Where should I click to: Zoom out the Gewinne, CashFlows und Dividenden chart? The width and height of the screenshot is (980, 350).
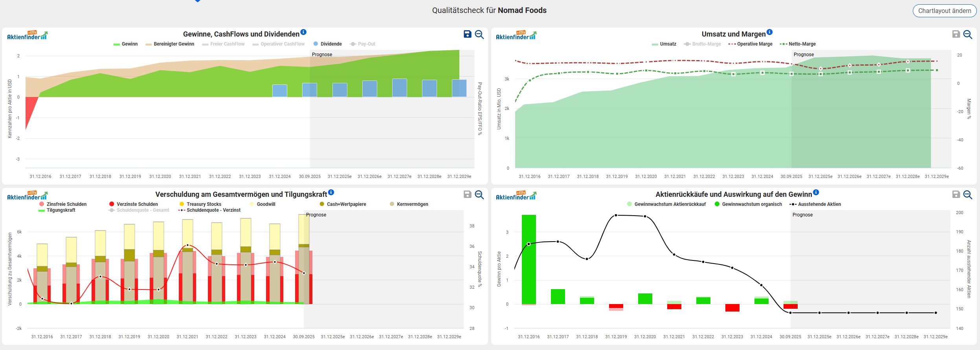(479, 34)
